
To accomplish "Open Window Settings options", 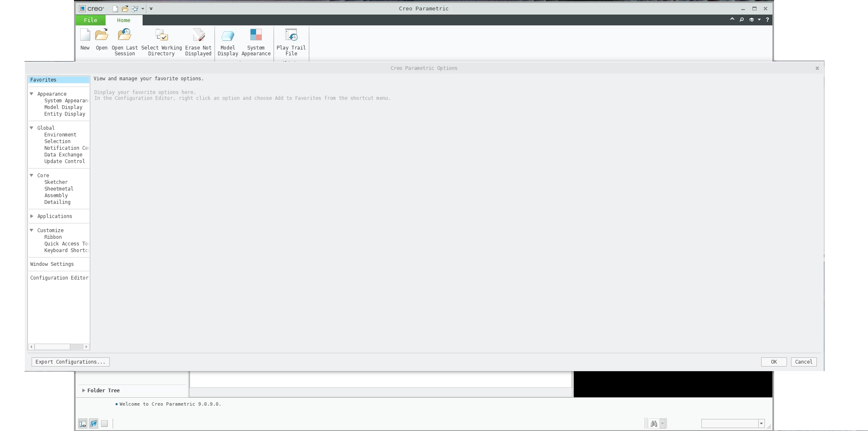I will click(52, 264).
